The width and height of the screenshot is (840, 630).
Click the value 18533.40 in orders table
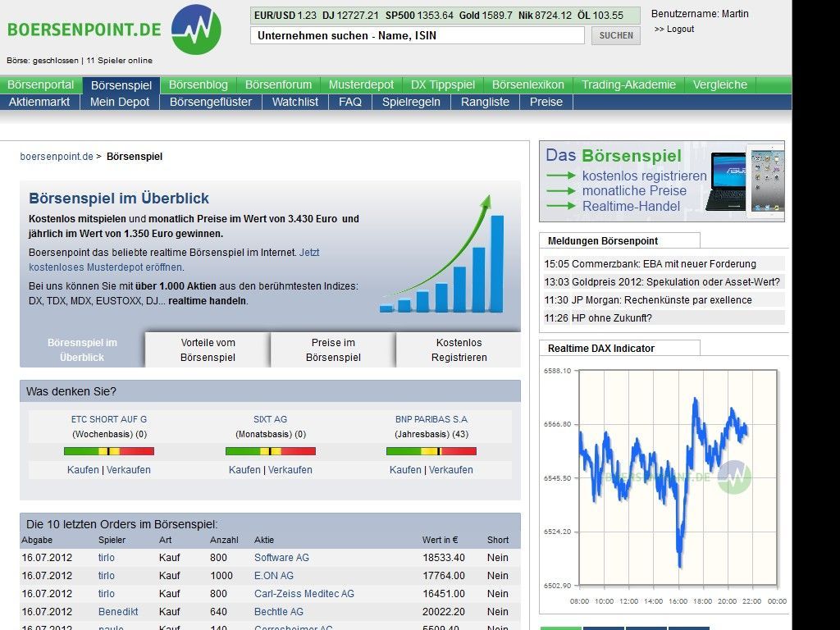point(444,558)
